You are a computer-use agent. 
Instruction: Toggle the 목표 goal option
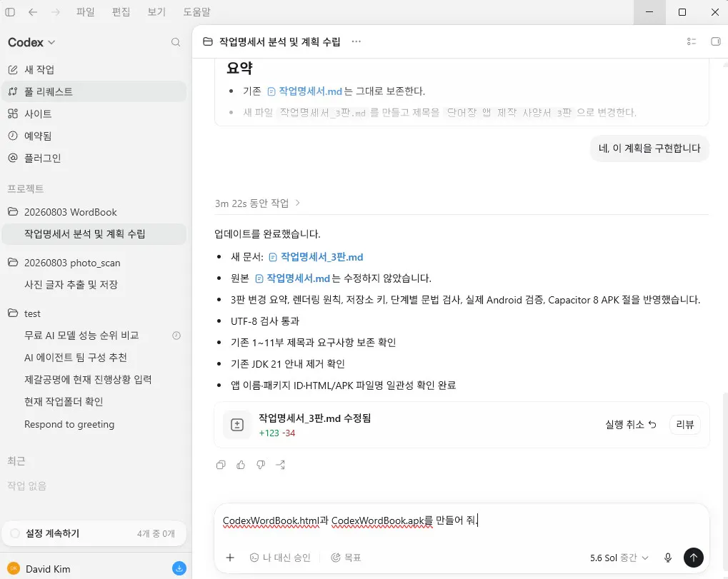(x=346, y=558)
